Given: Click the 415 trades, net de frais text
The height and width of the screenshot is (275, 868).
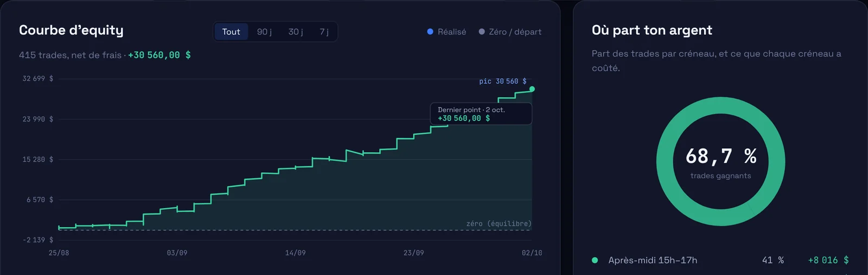Looking at the screenshot, I should [x=70, y=55].
